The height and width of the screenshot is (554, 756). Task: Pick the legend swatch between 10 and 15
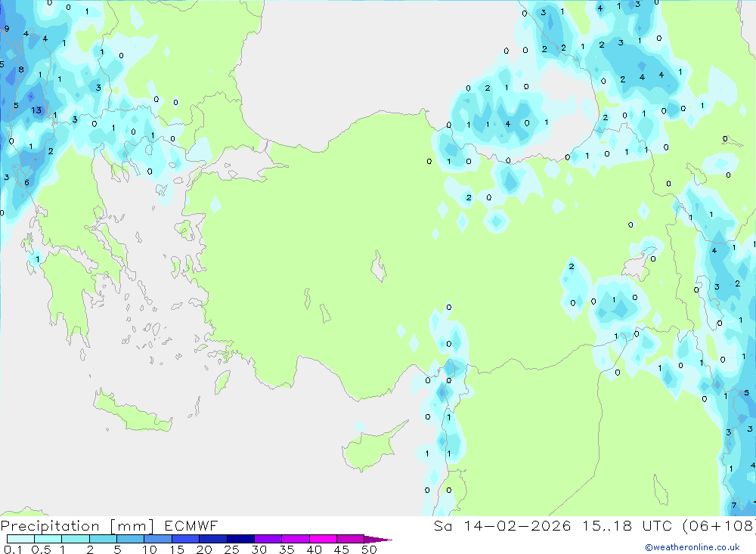click(158, 539)
